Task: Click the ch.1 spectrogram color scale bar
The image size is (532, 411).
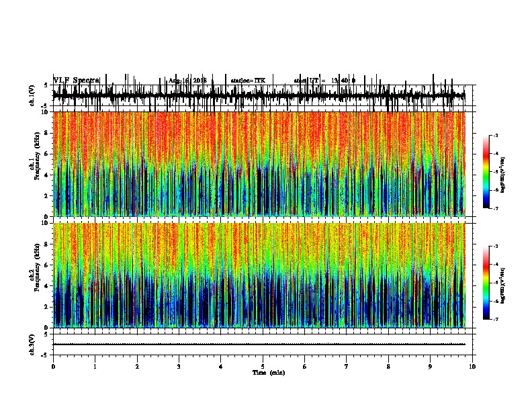Action: [x=486, y=172]
